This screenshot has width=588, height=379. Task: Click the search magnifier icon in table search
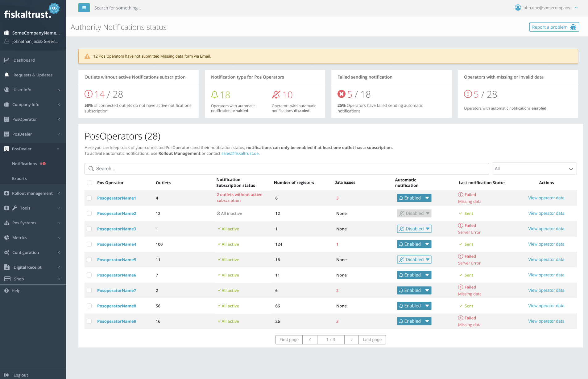coord(91,169)
